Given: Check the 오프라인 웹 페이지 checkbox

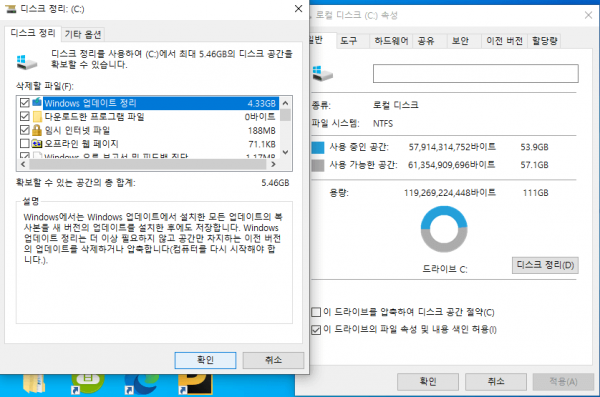Looking at the screenshot, I should point(24,144).
